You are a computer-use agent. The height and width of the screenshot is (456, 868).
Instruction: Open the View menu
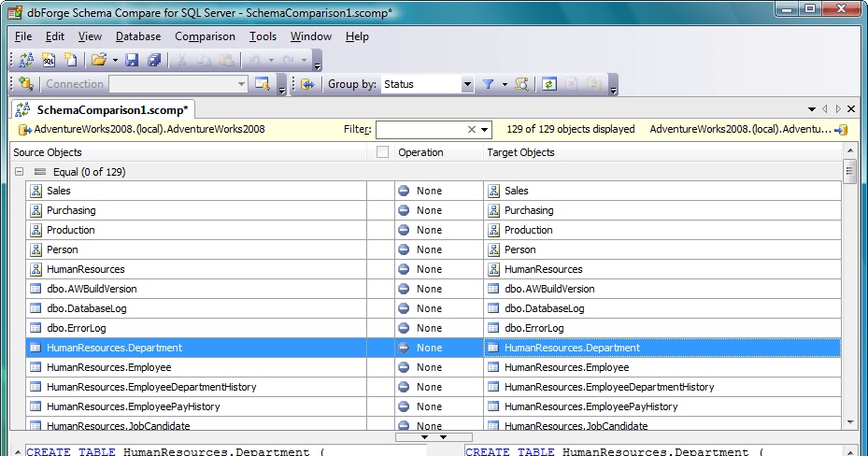click(x=90, y=36)
